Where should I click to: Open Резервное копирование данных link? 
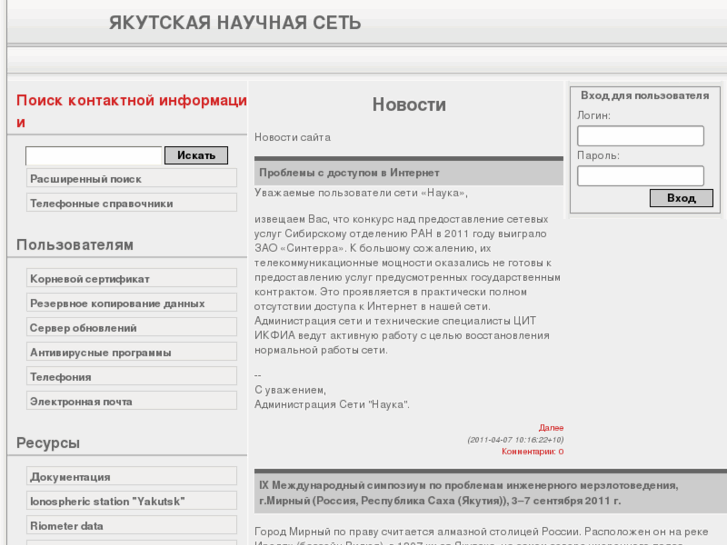(x=132, y=303)
